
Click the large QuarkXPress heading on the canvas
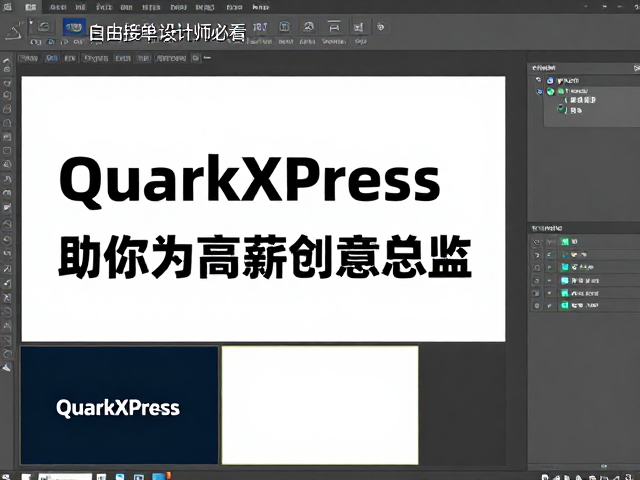(x=250, y=181)
